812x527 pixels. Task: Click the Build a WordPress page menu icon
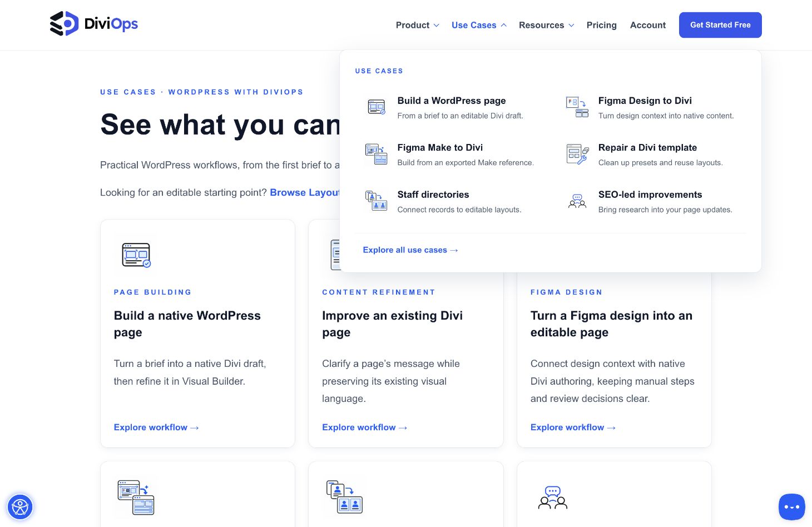pos(377,107)
